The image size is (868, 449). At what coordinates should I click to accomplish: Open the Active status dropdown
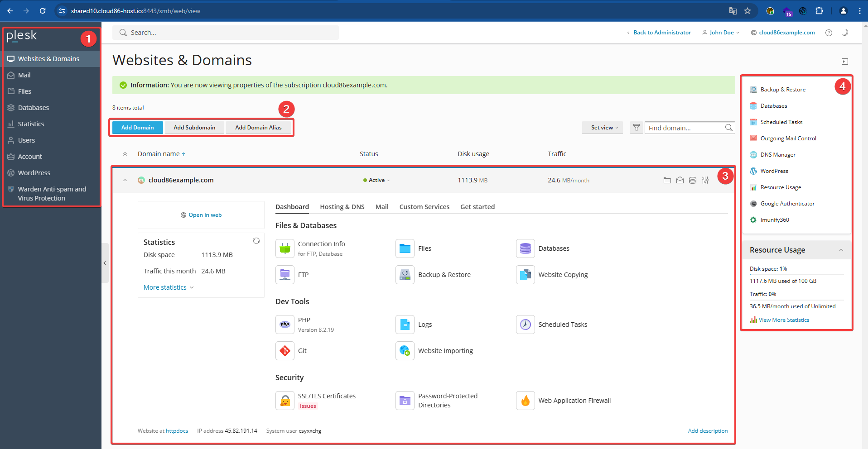coord(376,180)
